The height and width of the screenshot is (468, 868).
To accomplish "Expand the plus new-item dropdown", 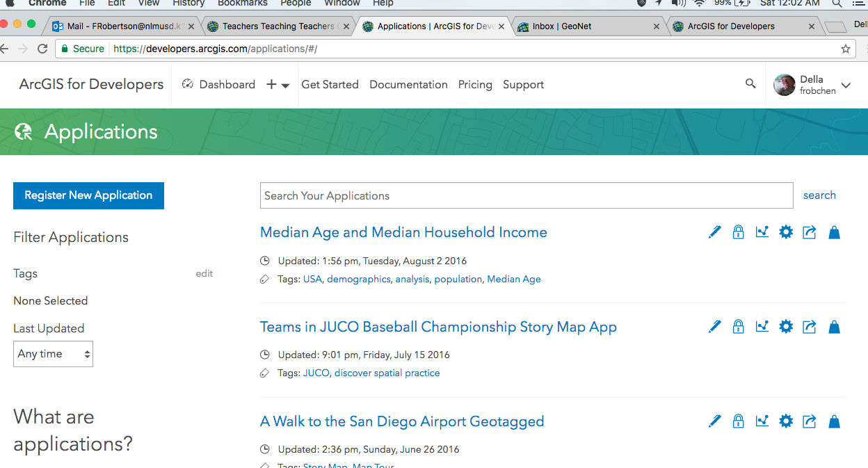I will 278,85.
